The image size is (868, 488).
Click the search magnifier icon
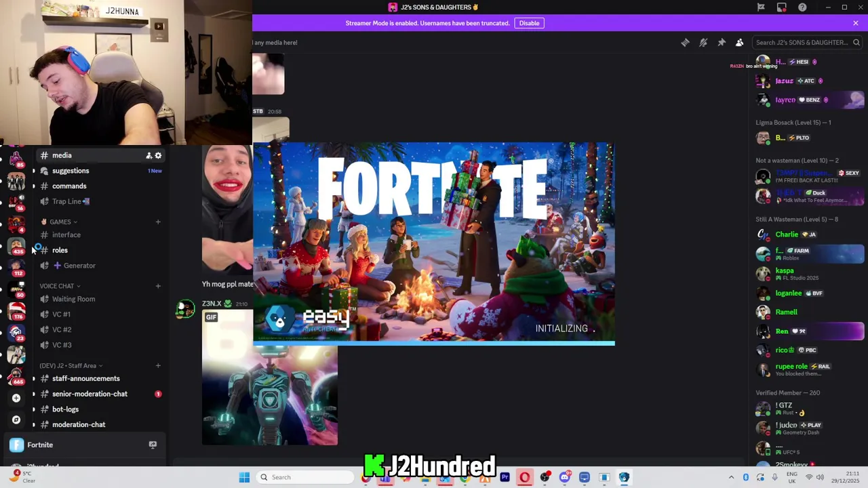(856, 43)
